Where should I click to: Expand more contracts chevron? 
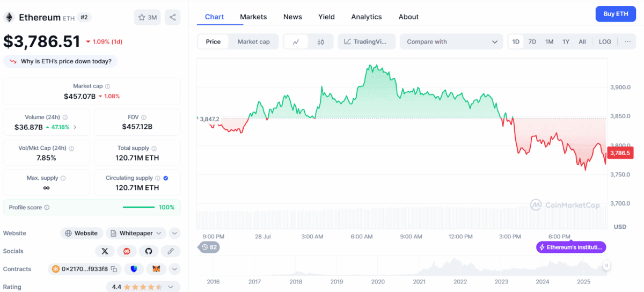[x=174, y=269]
